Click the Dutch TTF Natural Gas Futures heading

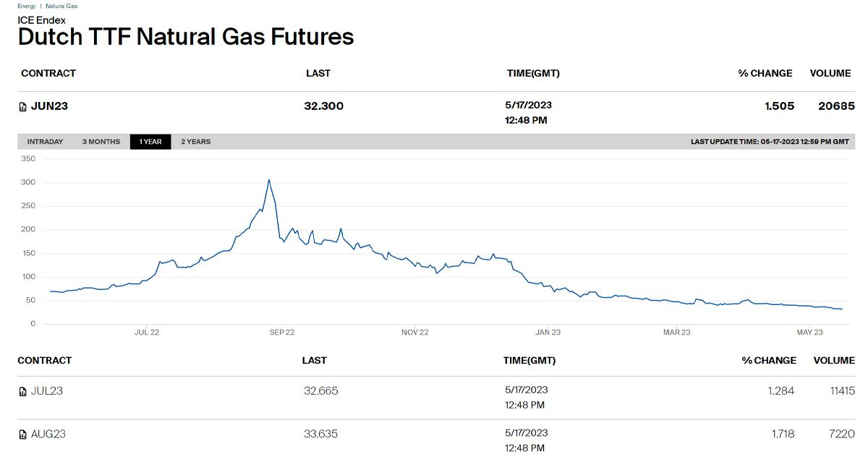click(x=186, y=36)
